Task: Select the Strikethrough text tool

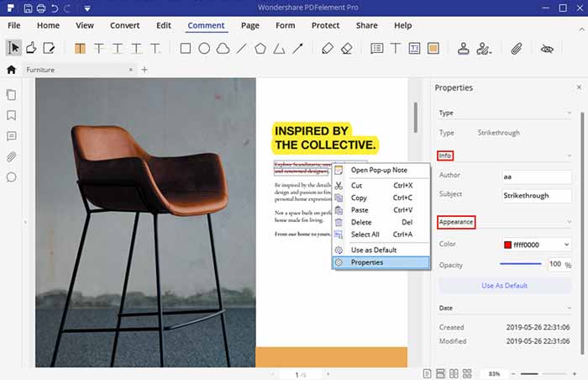Action: pyautogui.click(x=99, y=49)
